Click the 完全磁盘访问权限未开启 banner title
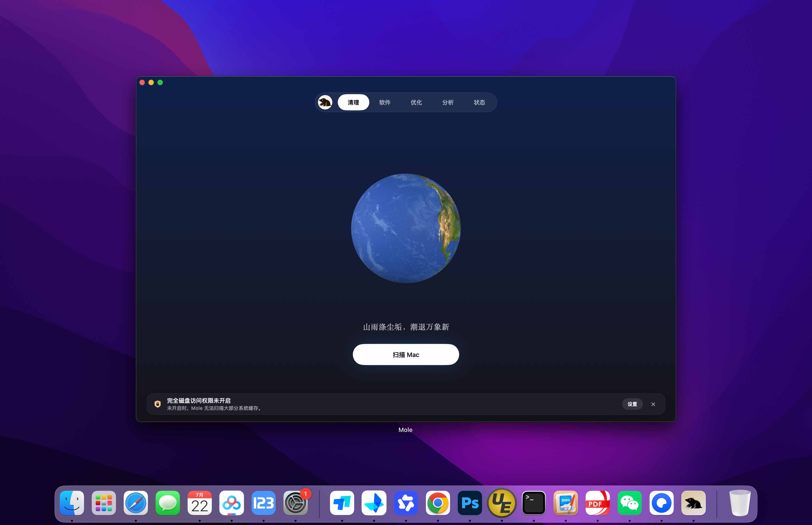The height and width of the screenshot is (525, 812). pos(199,401)
